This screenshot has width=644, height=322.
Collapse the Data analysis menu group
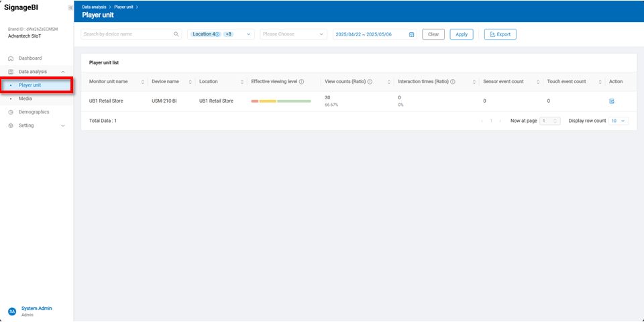pos(62,72)
